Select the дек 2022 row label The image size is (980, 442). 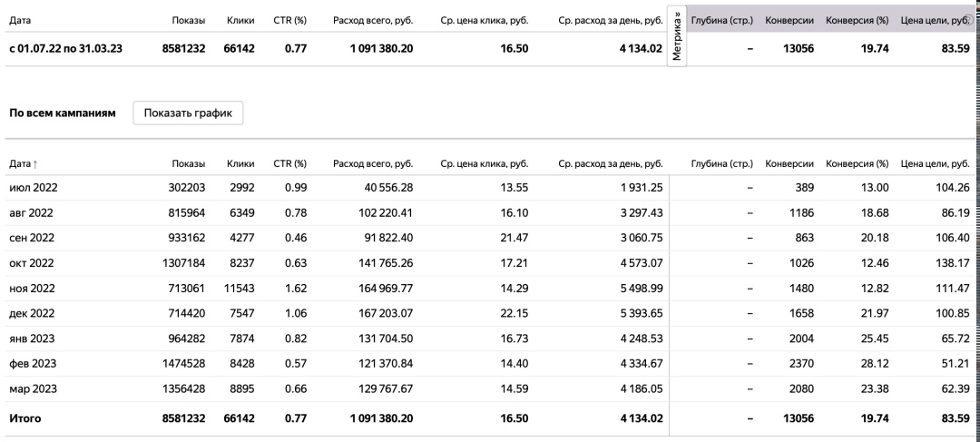pyautogui.click(x=32, y=317)
